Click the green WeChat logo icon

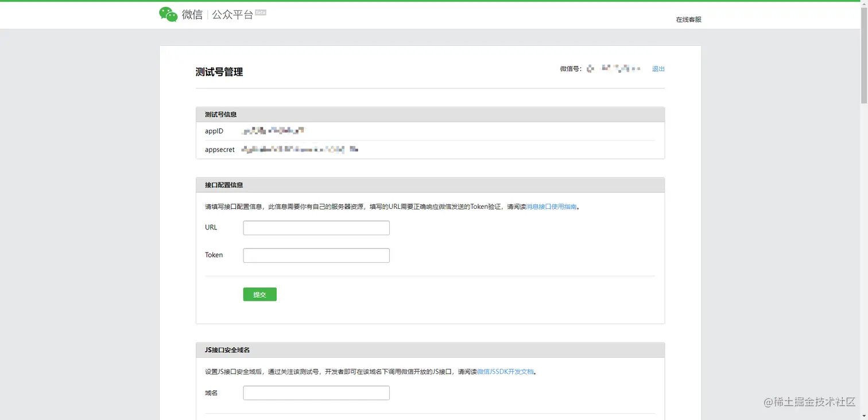coord(168,14)
